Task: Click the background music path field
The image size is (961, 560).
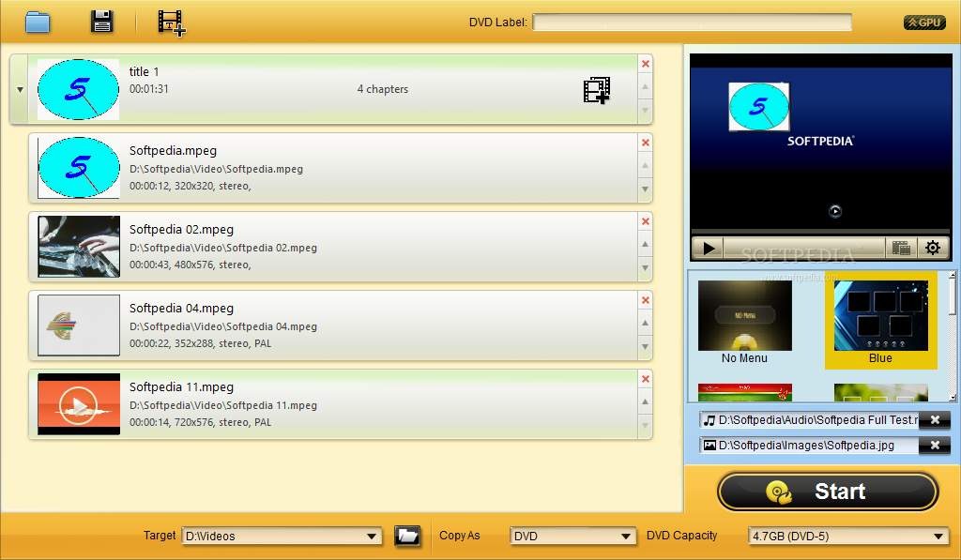Action: [809, 419]
